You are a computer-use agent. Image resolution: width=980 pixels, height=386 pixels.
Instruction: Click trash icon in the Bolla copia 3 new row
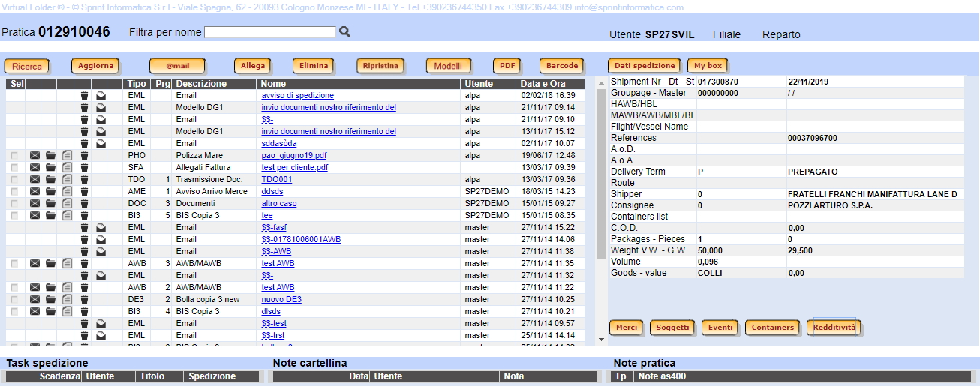84,300
